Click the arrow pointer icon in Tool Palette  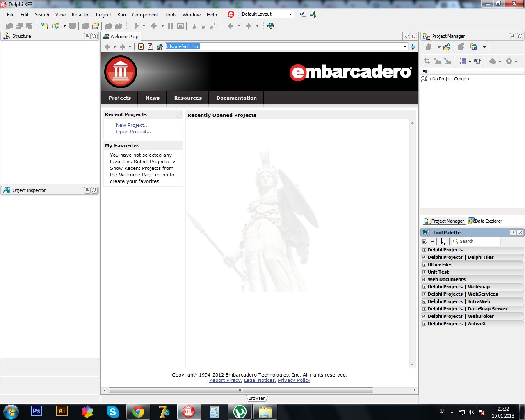click(x=443, y=242)
